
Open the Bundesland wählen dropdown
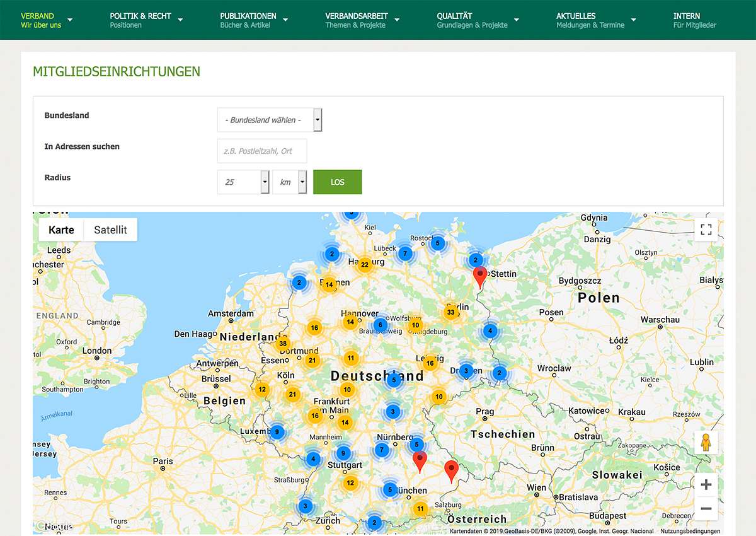270,120
